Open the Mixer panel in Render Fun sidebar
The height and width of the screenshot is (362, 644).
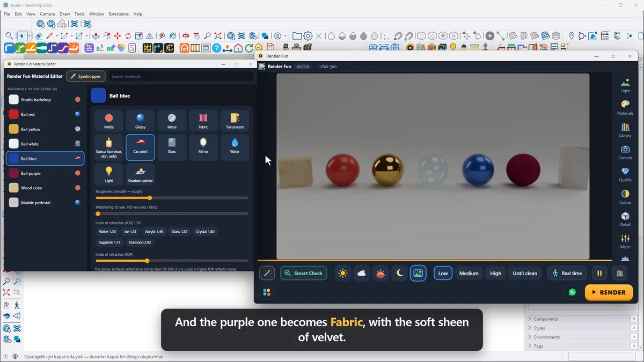[625, 241]
